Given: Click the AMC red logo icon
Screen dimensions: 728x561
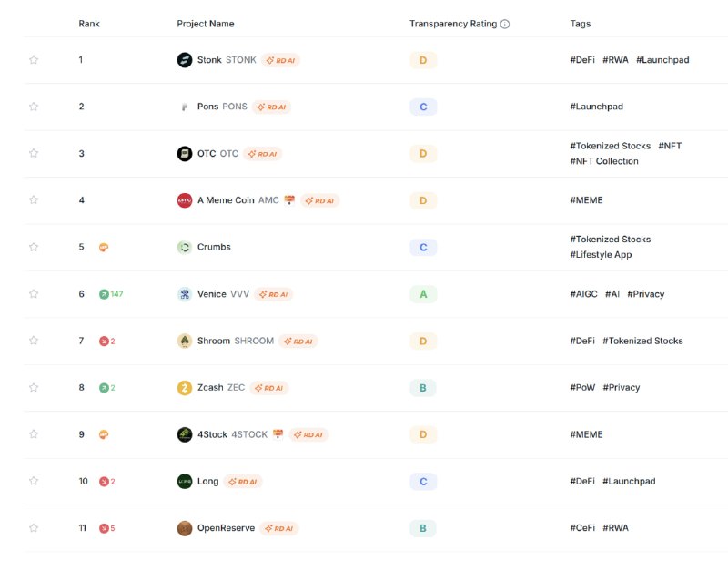Looking at the screenshot, I should tap(185, 200).
